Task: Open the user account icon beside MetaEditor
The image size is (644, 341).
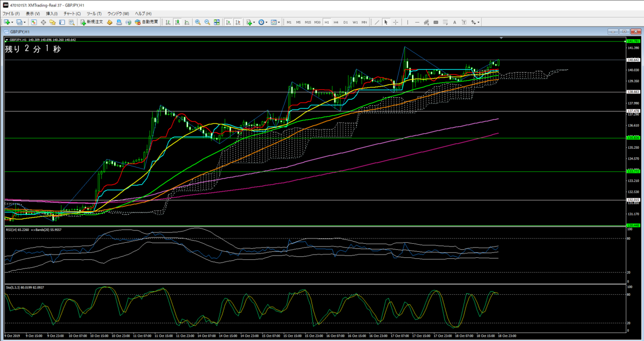Action: [119, 22]
